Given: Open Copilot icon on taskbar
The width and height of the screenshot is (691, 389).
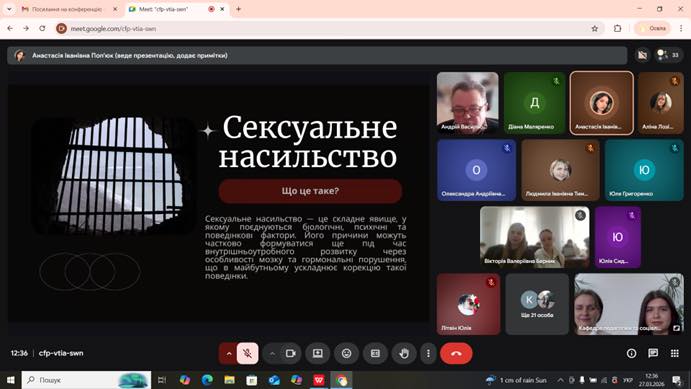Looking at the screenshot, I should point(185,380).
